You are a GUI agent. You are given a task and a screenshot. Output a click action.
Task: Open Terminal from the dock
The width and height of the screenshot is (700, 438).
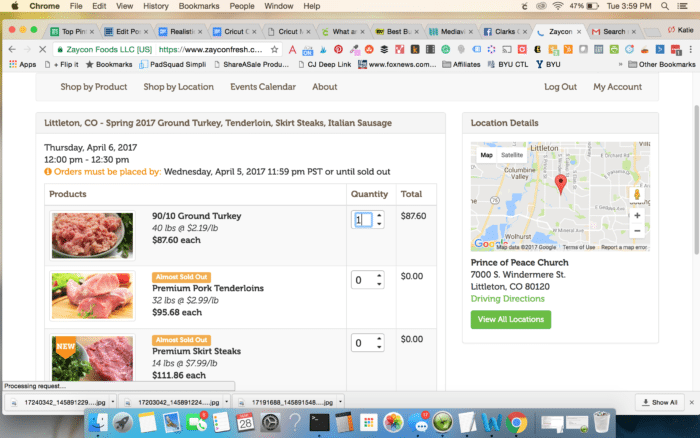[x=319, y=422]
